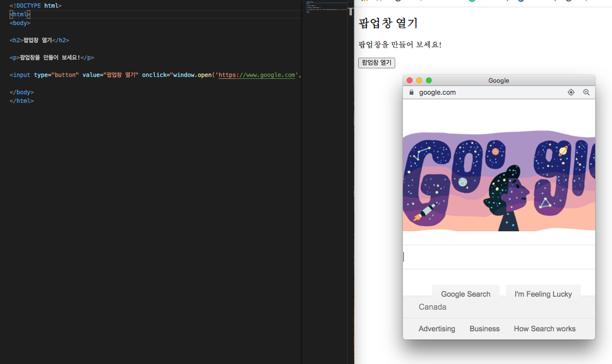
Task: Click the </html> closing tag line
Action: (x=22, y=101)
